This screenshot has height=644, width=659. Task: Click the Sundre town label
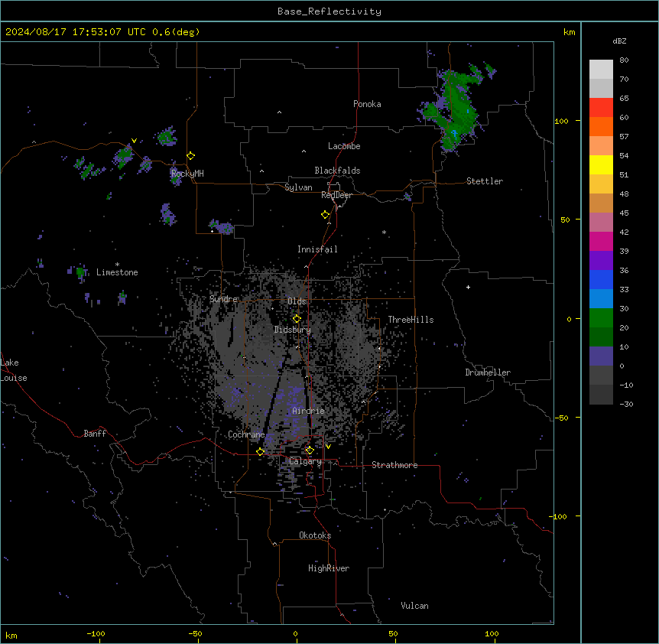(x=223, y=299)
